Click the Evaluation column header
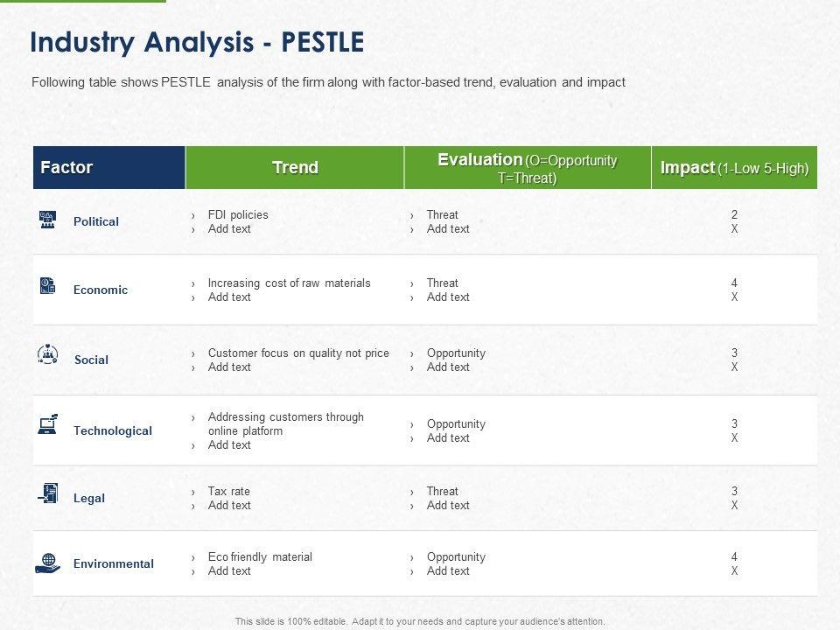 tap(527, 167)
